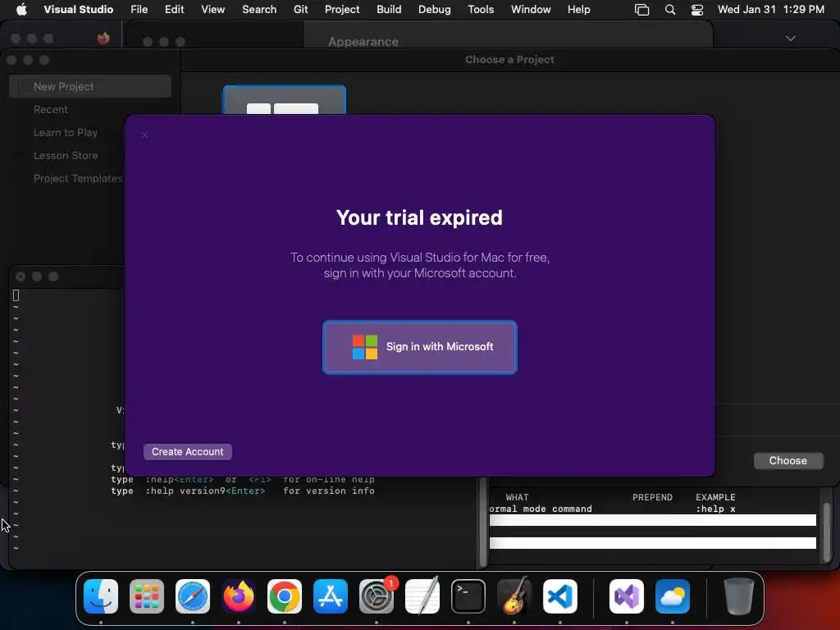Open the Build menu
Image resolution: width=840 pixels, height=630 pixels.
pos(389,10)
